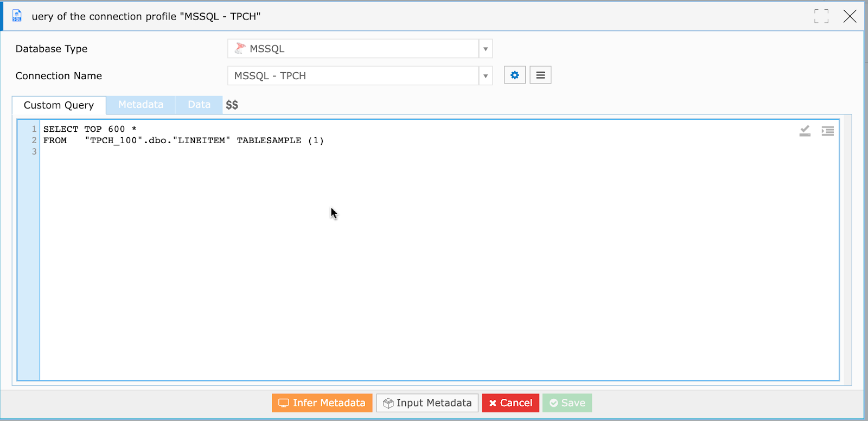Switch to the Custom Query tab

click(59, 105)
